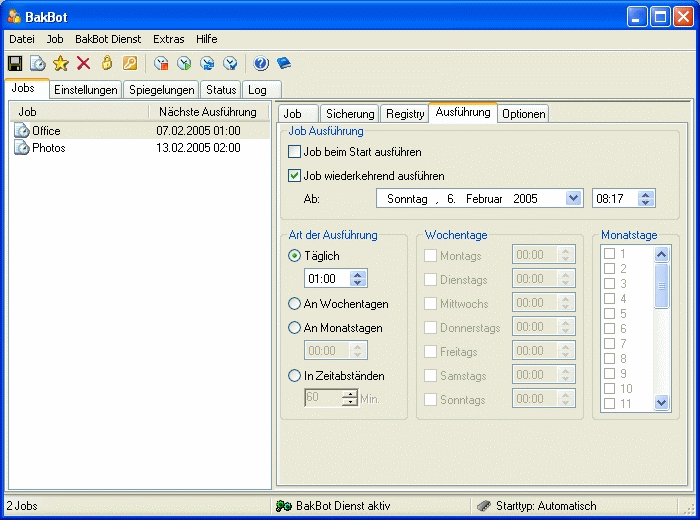Open the Datei menu

click(22, 39)
